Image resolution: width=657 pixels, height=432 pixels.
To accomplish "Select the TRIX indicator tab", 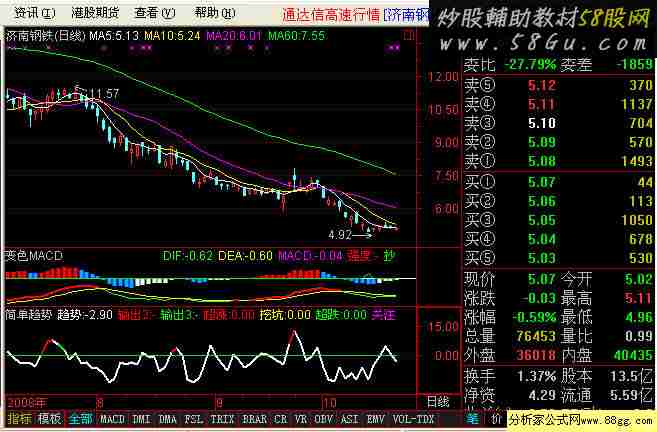I will pos(222,419).
